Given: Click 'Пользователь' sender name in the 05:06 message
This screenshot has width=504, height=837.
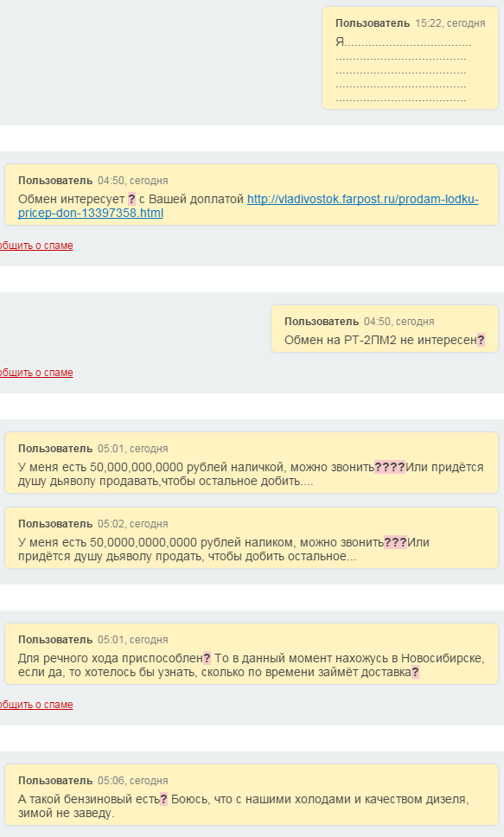Looking at the screenshot, I should 55,781.
